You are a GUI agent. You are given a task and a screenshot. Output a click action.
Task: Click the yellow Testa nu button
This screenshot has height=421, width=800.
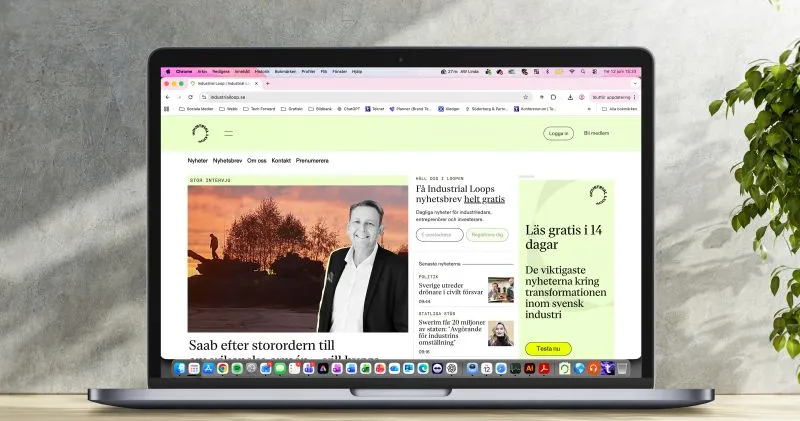[548, 349]
